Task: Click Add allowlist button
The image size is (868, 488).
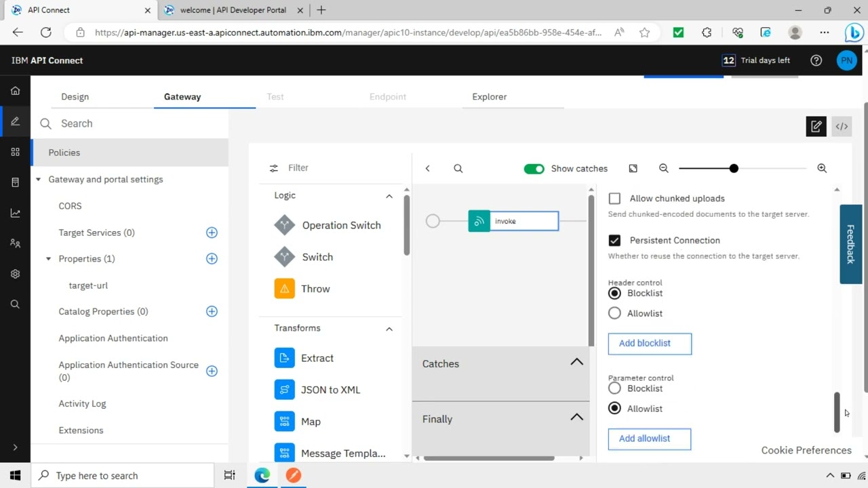Action: (x=650, y=439)
